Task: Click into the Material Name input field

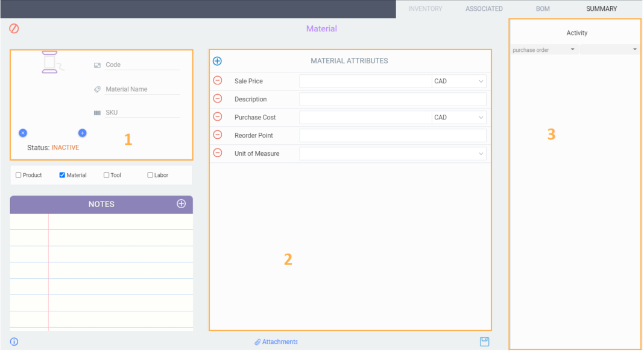Action: click(x=142, y=89)
